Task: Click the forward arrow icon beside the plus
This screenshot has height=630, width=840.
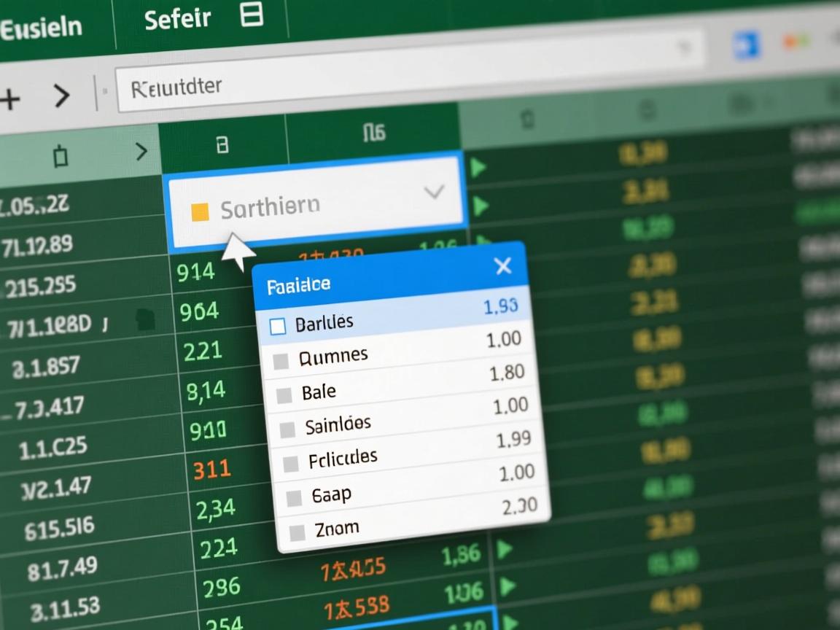Action: coord(61,96)
